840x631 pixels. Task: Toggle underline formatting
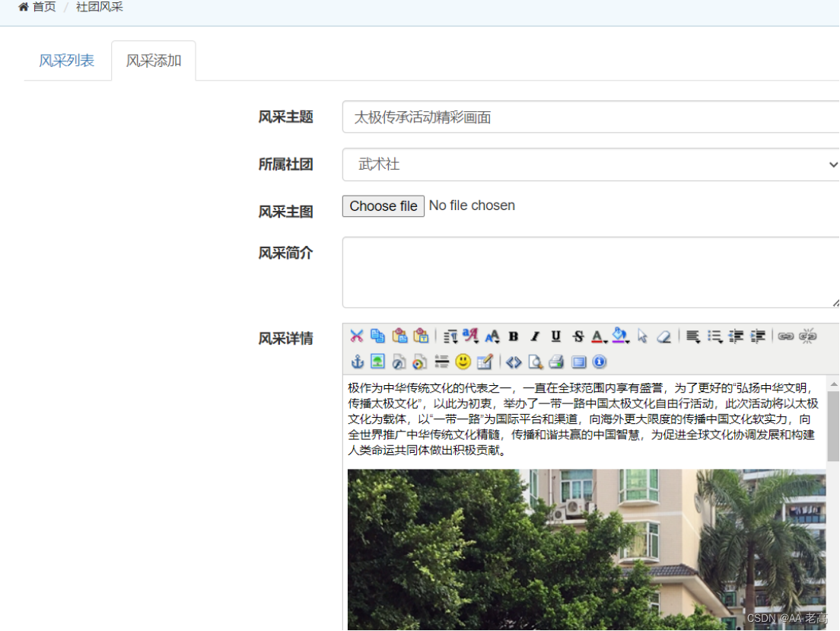(x=556, y=336)
